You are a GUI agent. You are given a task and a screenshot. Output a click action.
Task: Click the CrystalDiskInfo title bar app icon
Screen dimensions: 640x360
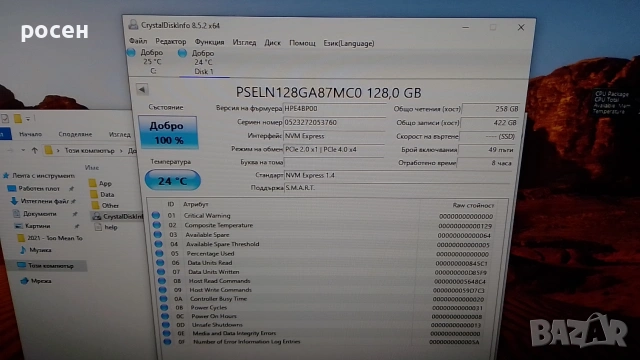[x=133, y=24]
